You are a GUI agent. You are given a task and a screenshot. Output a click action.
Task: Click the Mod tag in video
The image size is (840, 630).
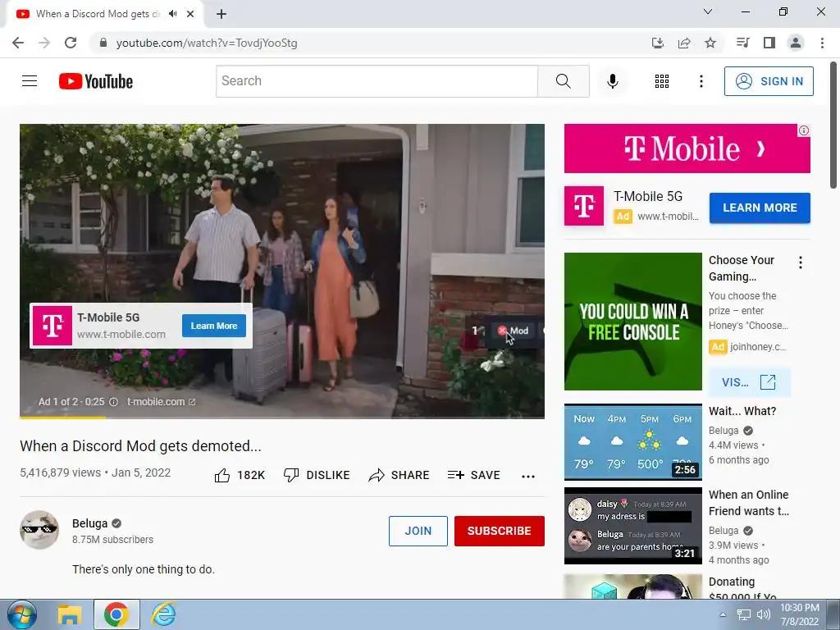[x=514, y=331]
